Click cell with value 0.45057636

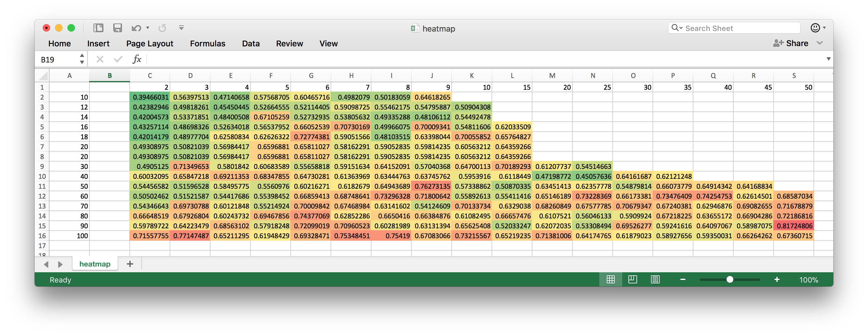point(593,176)
